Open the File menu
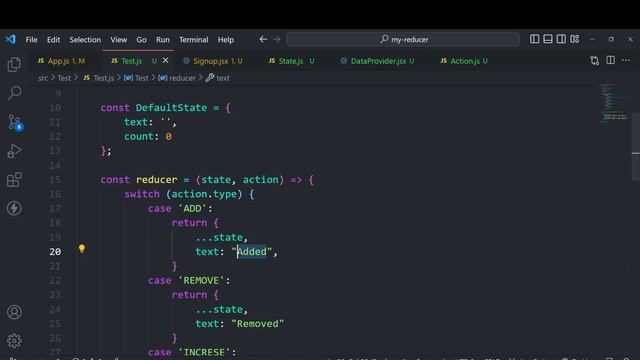This screenshot has height=360, width=640. tap(31, 40)
